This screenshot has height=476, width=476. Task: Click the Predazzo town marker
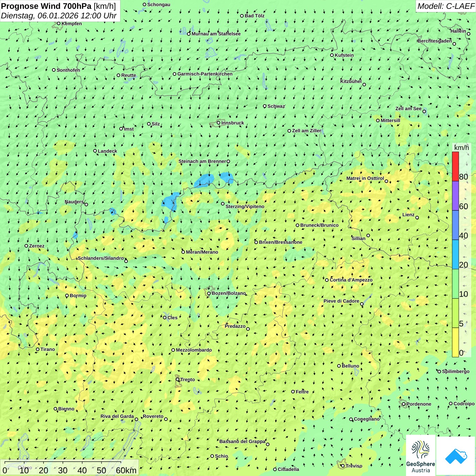point(248,329)
